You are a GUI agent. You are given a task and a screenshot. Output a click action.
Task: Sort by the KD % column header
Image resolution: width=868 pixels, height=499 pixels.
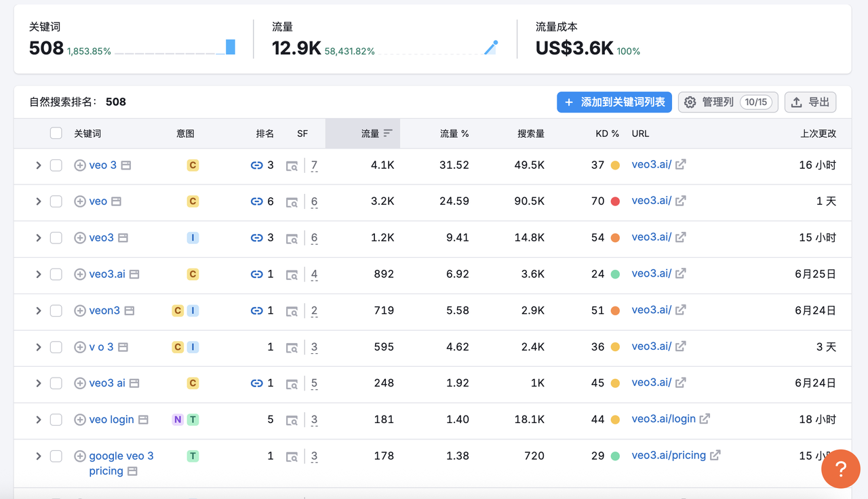pyautogui.click(x=607, y=134)
